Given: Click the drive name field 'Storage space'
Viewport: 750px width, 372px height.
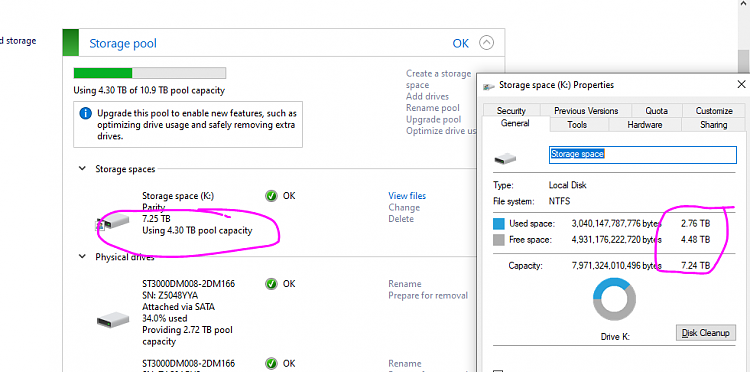Looking at the screenshot, I should 642,154.
